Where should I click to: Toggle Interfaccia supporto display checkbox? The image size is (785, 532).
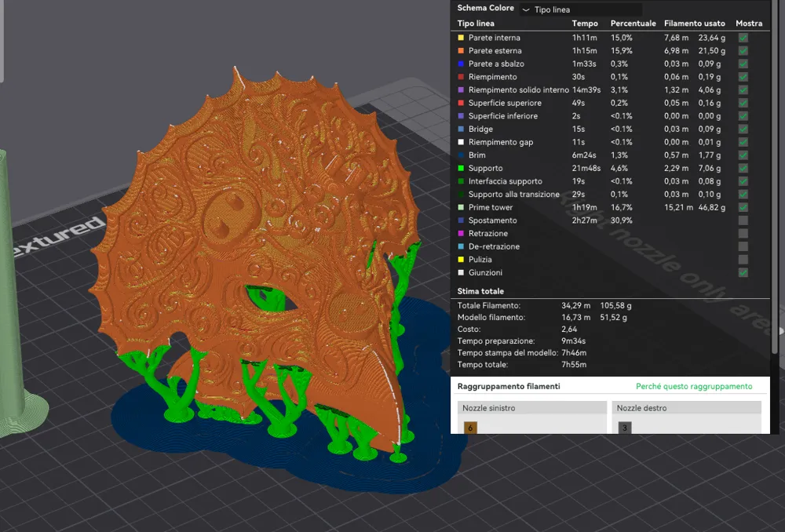(743, 181)
